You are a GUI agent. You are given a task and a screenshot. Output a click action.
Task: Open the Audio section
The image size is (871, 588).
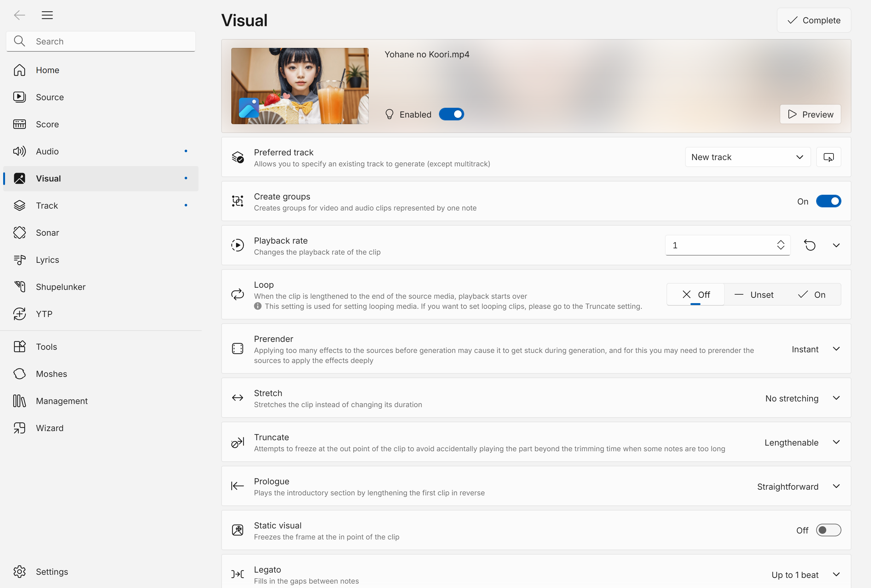click(101, 151)
